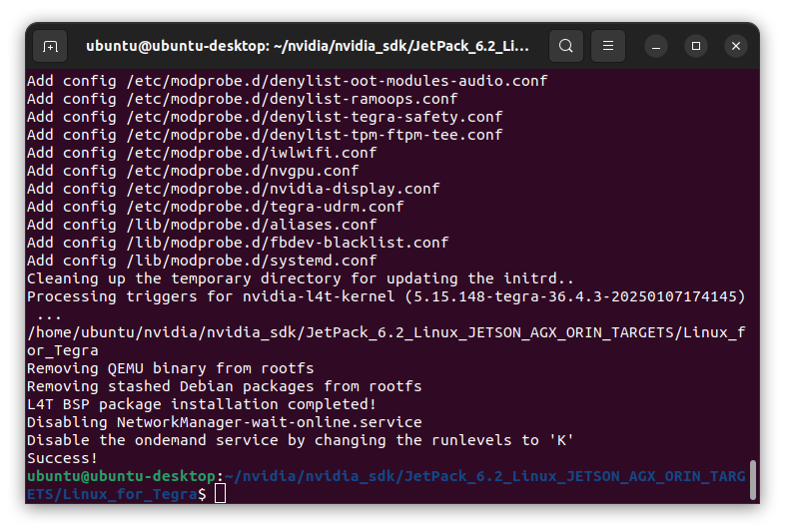Click the denylist-oot-modules-audio.conf line

coord(288,81)
